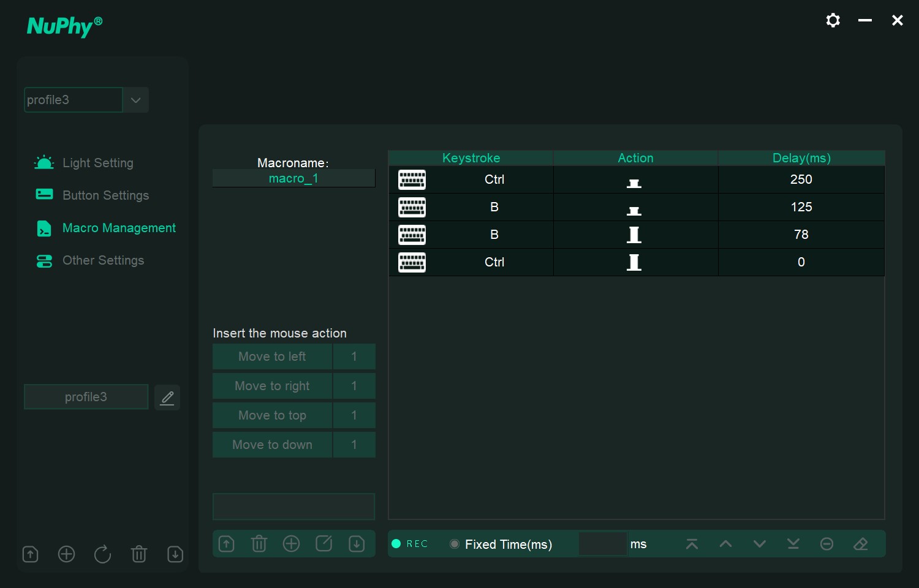Select the Ctrl row with delay 0
The width and height of the screenshot is (919, 588).
point(637,262)
